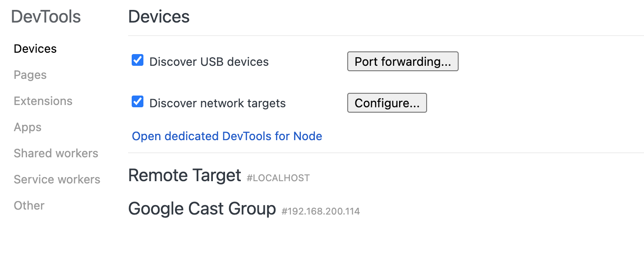Open Shared workers in the sidebar

(x=56, y=153)
